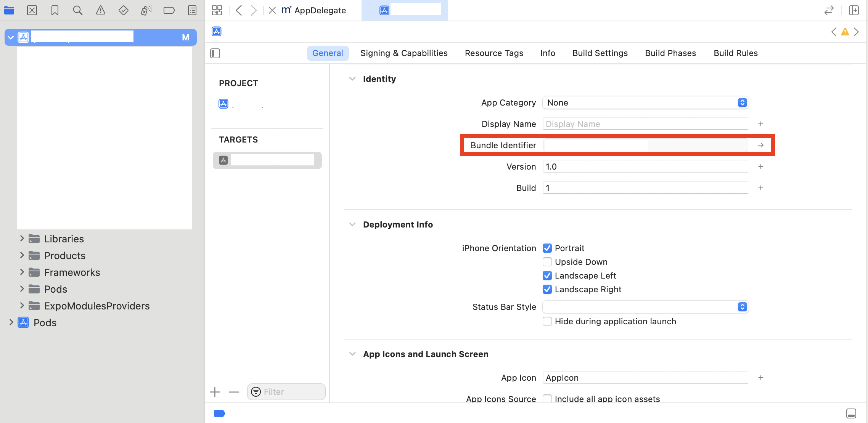Screen dimensions: 868x423
Task: Check Hide during application launch
Action: (x=547, y=321)
